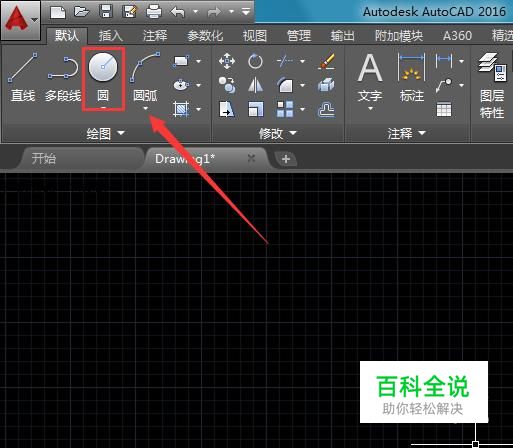Expand the 圆弧 arc options arrow
Screen dimensions: 513x448
click(146, 108)
